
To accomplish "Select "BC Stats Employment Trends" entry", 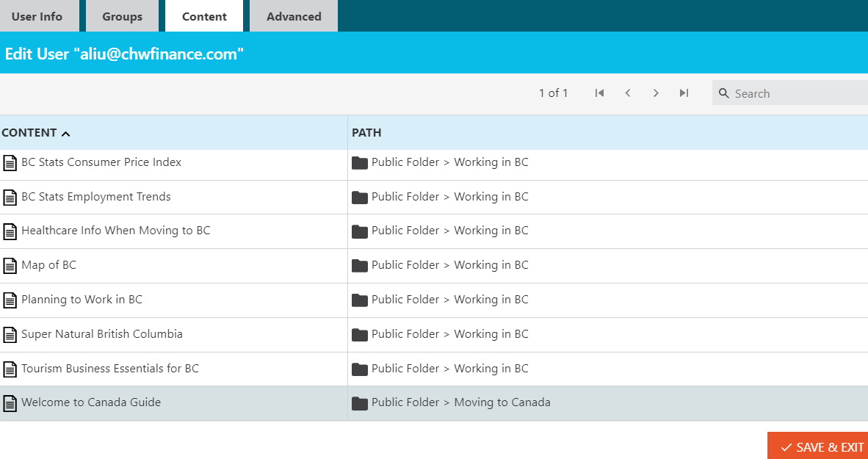I will pyautogui.click(x=96, y=197).
